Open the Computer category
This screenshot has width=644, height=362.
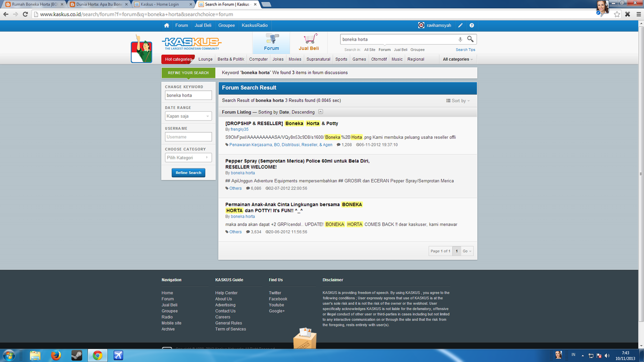[259, 59]
